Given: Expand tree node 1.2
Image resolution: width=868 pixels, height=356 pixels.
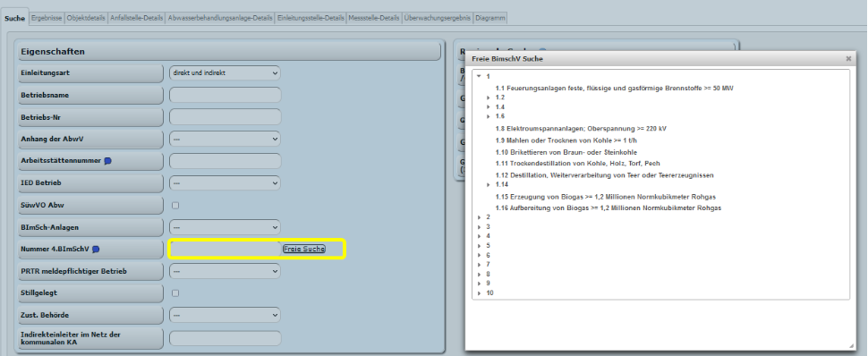Looking at the screenshot, I should pos(489,97).
